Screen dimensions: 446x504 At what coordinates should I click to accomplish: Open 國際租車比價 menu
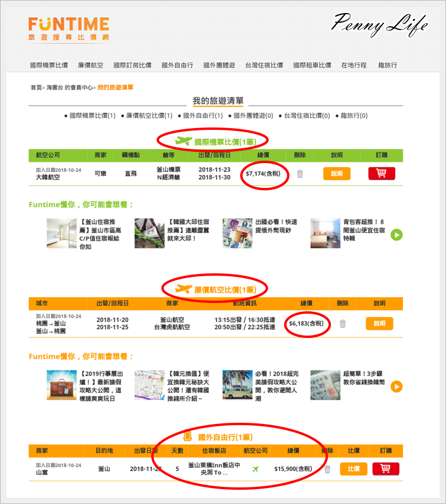click(x=312, y=65)
